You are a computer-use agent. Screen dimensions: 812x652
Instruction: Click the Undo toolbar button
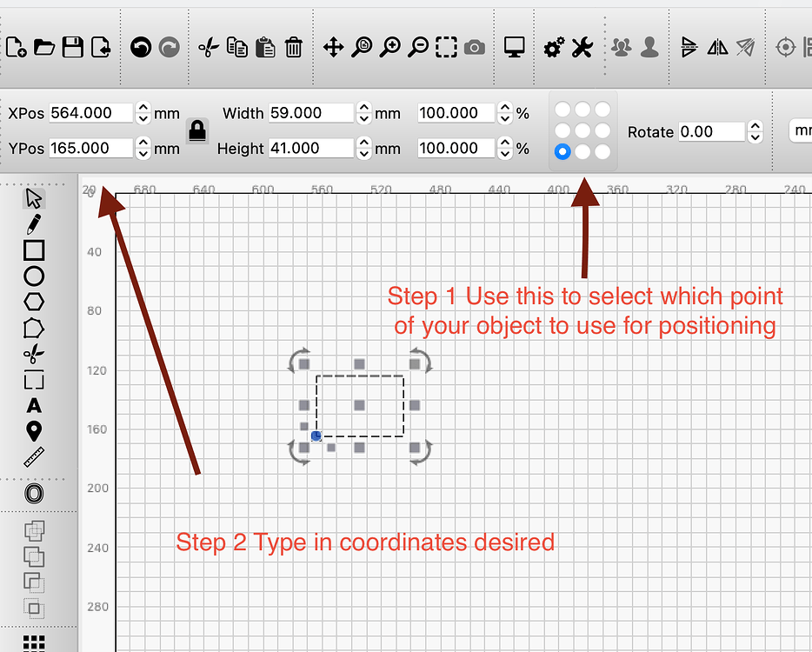click(139, 48)
